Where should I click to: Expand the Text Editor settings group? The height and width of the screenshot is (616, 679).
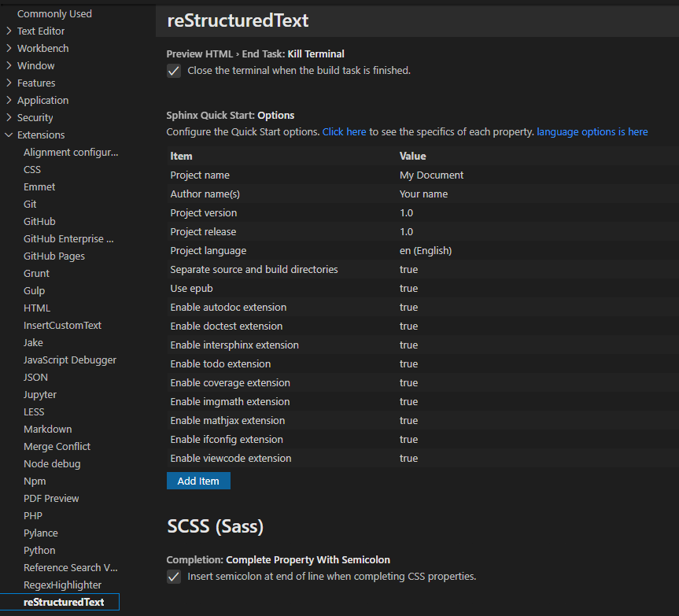tap(41, 31)
